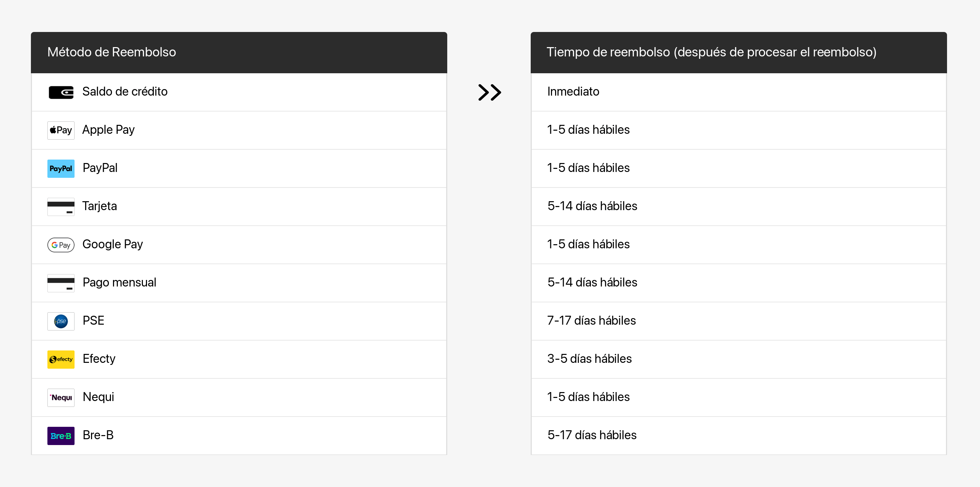The height and width of the screenshot is (487, 980).
Task: Click the purple Bre-B logo icon
Action: (x=61, y=436)
